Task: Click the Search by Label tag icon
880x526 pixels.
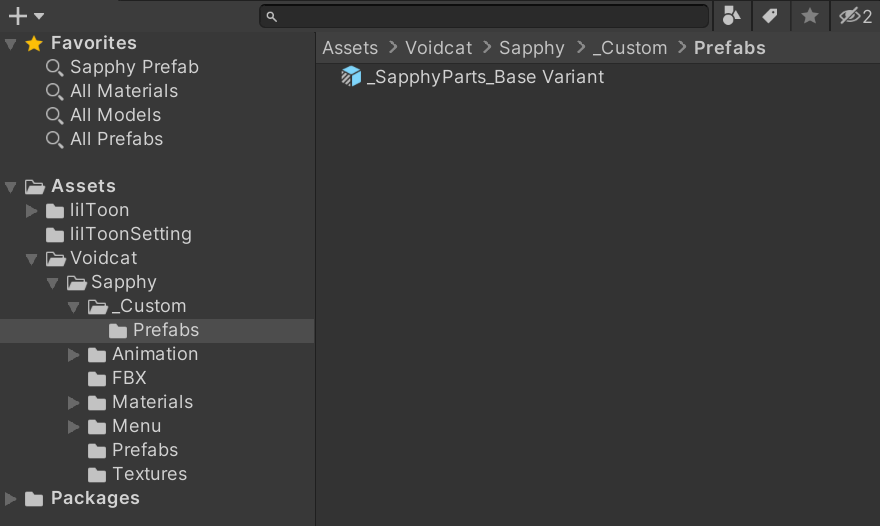Action: click(x=769, y=16)
